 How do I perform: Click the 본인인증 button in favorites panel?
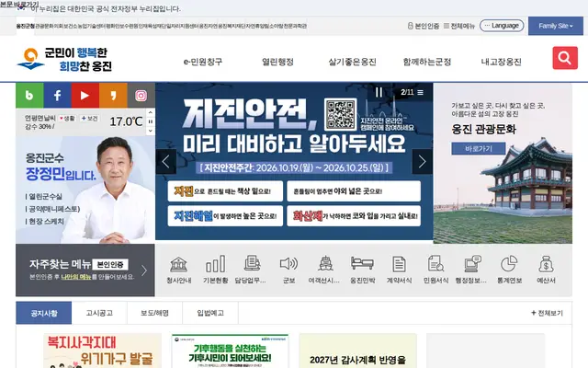[110, 264]
